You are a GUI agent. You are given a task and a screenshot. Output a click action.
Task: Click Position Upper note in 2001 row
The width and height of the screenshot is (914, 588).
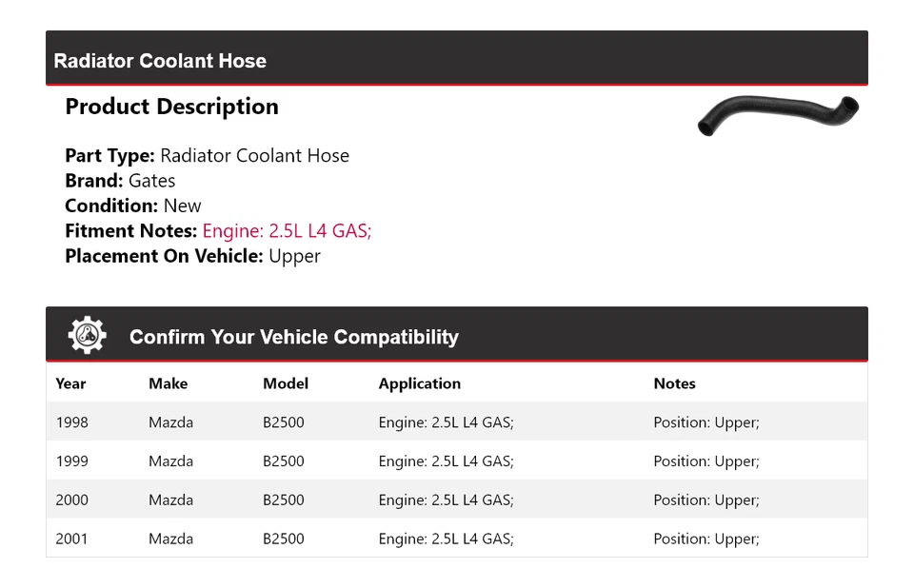coord(705,539)
